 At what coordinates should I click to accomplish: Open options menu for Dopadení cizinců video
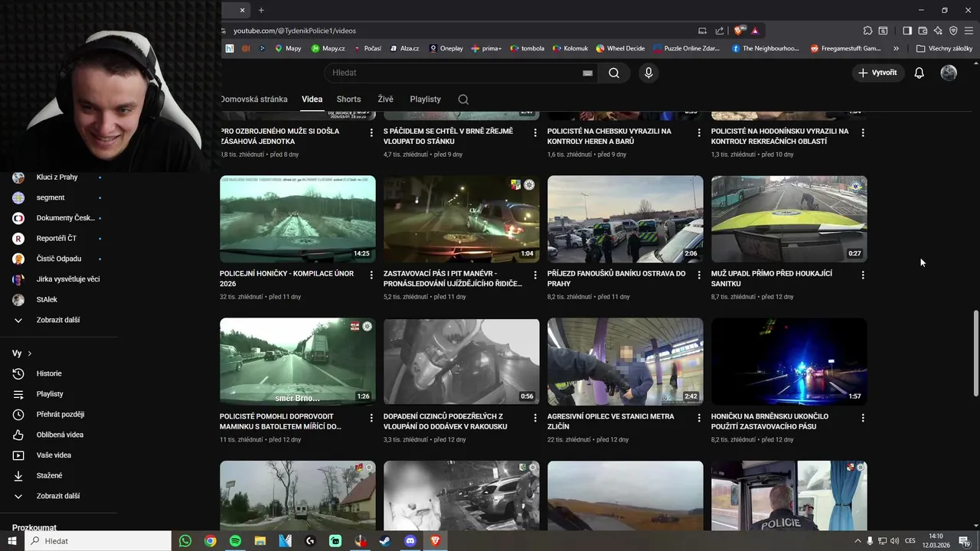point(535,418)
